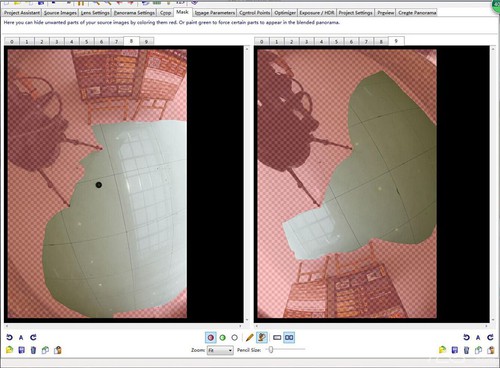
Task: Switch to the Project Settings tab
Action: 355,13
